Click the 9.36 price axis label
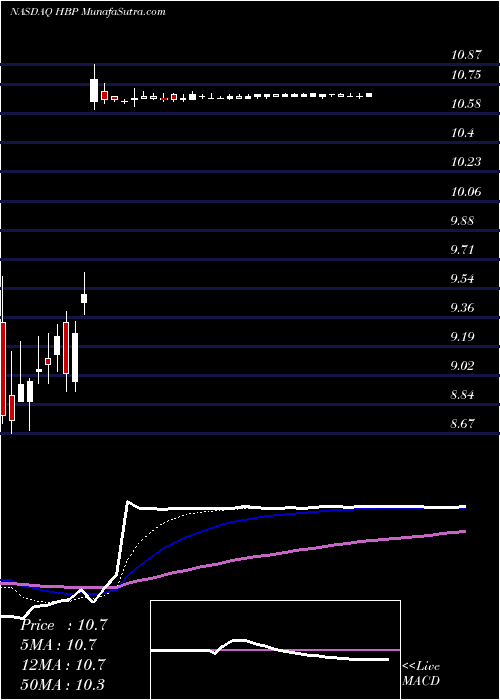Image resolution: width=500 pixels, height=700 pixels. [x=462, y=308]
